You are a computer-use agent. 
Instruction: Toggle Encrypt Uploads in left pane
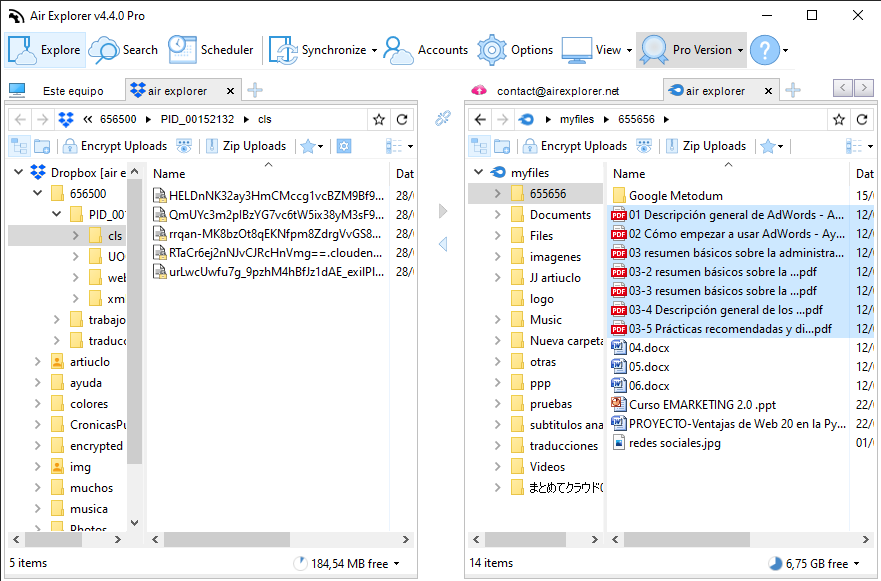coord(115,146)
